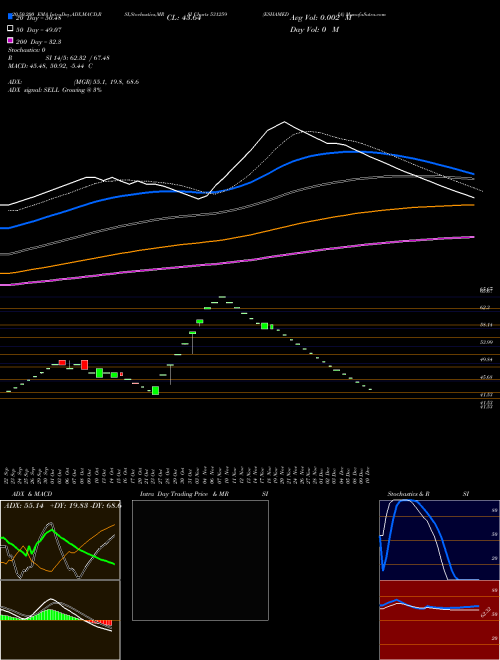Click the large green candle near 58.14
500x660 pixels.
(x=264, y=326)
